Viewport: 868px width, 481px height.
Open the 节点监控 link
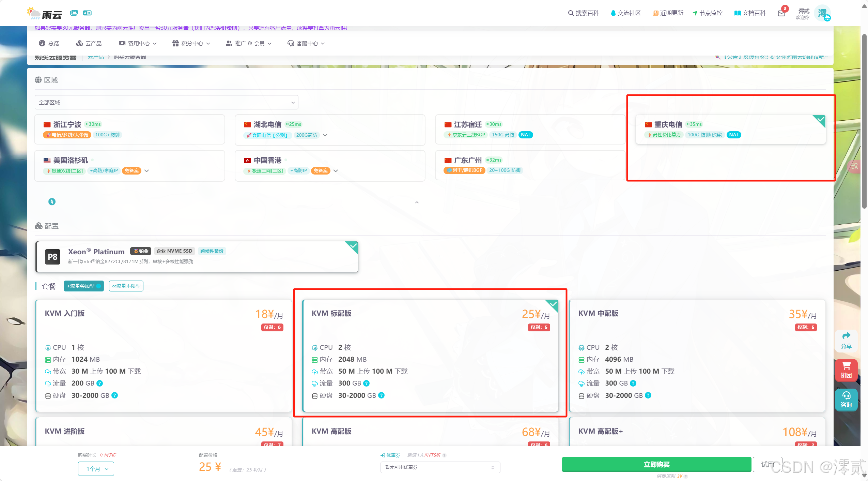(x=707, y=13)
